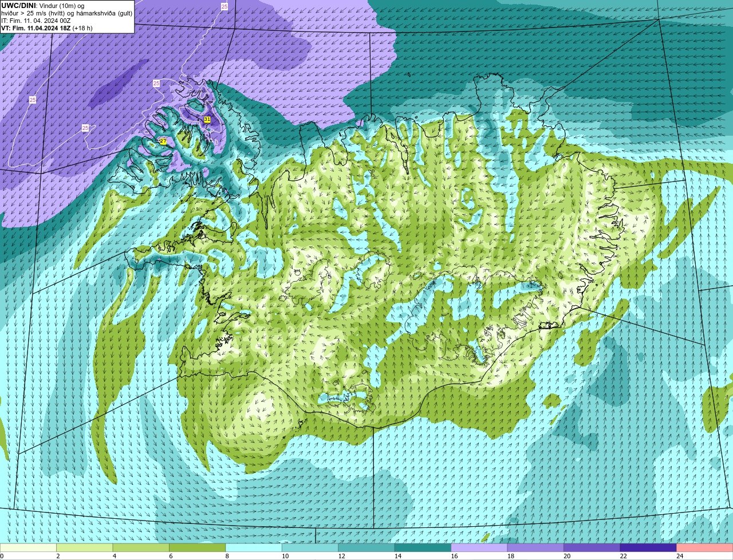Select the pink above-24 m/s legend swatch
The image size is (733, 560).
coord(705,547)
